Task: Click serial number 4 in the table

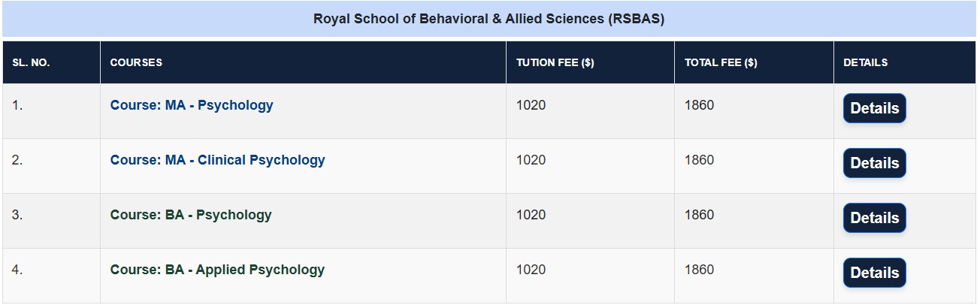Action: point(17,270)
